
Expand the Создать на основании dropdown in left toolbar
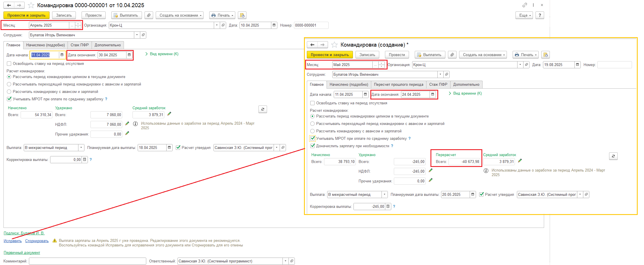(x=179, y=15)
